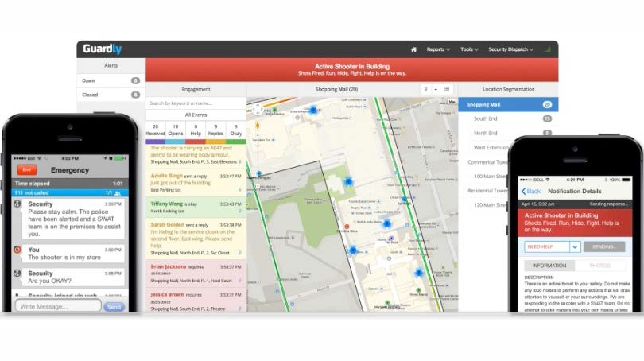Click location pin on Sarah Golden's message
644x361 pixels.
click(x=240, y=253)
